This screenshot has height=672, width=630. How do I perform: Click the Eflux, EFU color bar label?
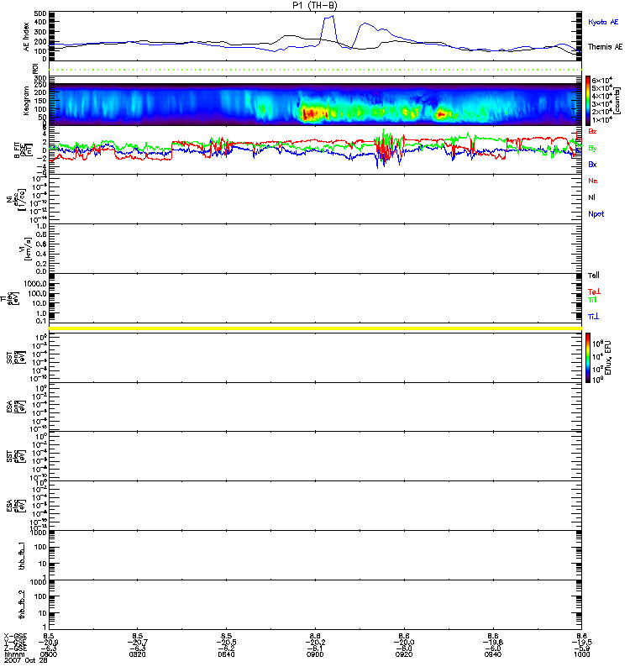pyautogui.click(x=608, y=358)
